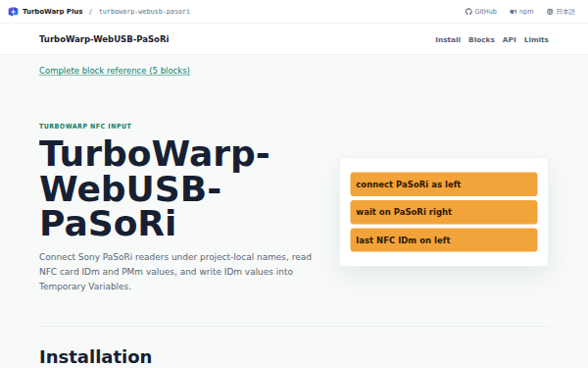Click the 'connect PaSoRi as left' block

point(444,184)
